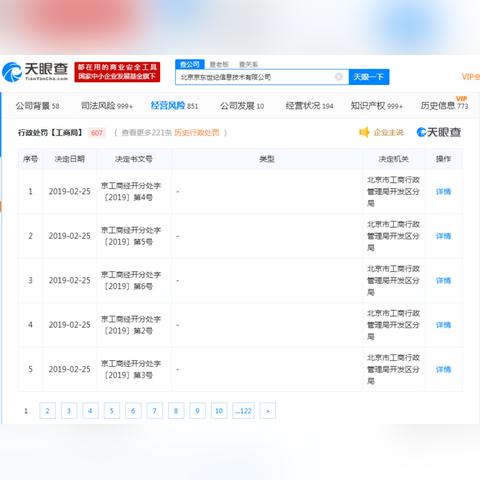
Task: Go to page 6
Action: (x=133, y=411)
